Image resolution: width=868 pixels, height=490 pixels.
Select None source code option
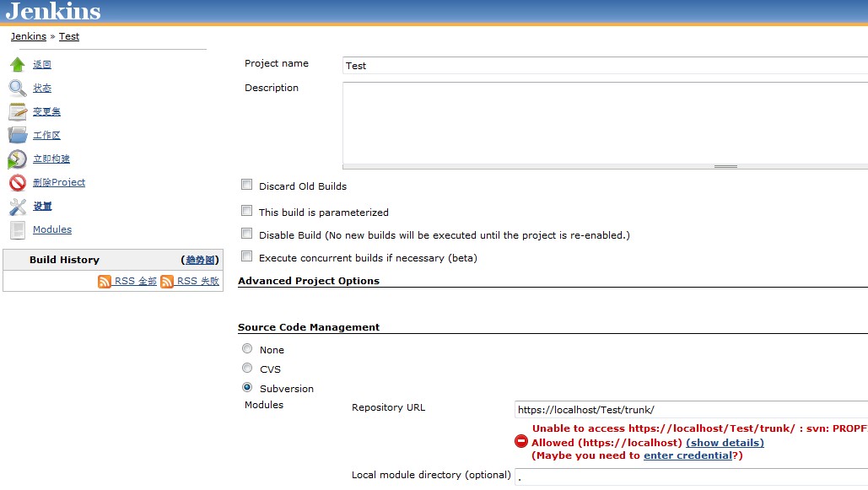point(247,349)
